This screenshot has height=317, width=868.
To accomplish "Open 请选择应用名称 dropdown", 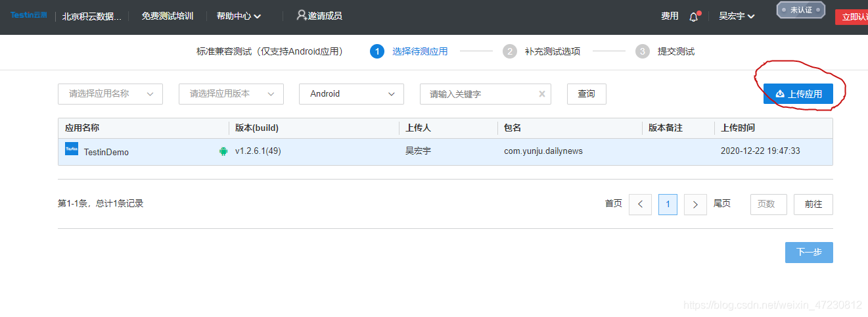I will pos(110,94).
